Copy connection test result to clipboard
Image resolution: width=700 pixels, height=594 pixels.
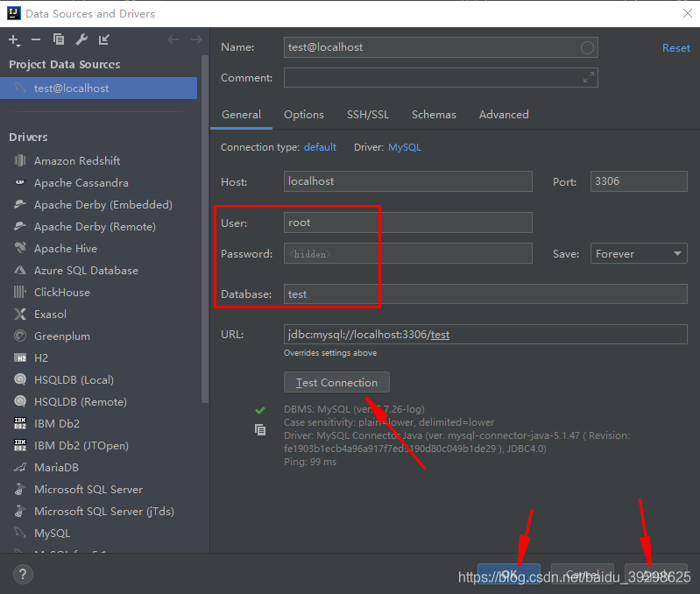pyautogui.click(x=260, y=429)
